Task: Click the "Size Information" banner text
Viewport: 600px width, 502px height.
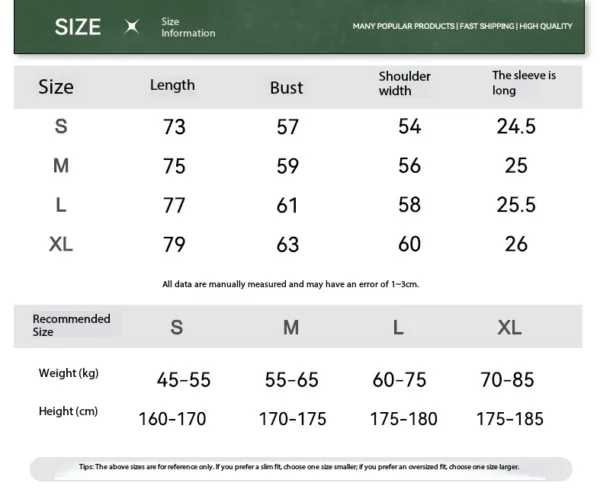Action: pos(188,27)
